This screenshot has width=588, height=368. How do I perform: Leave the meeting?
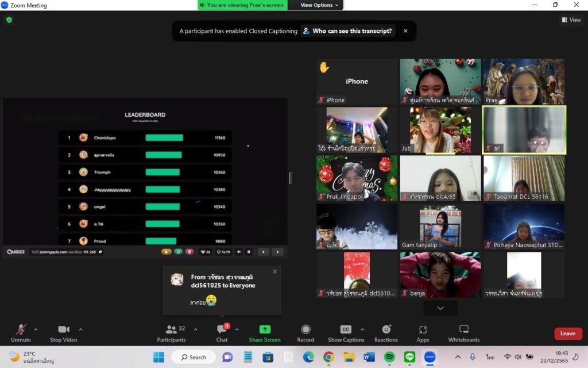click(567, 333)
